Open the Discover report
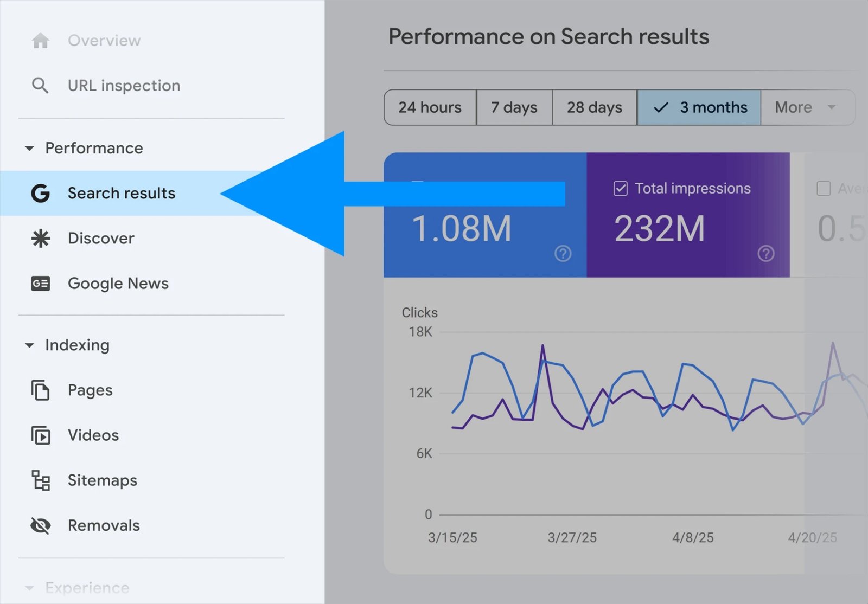868x604 pixels. click(101, 239)
